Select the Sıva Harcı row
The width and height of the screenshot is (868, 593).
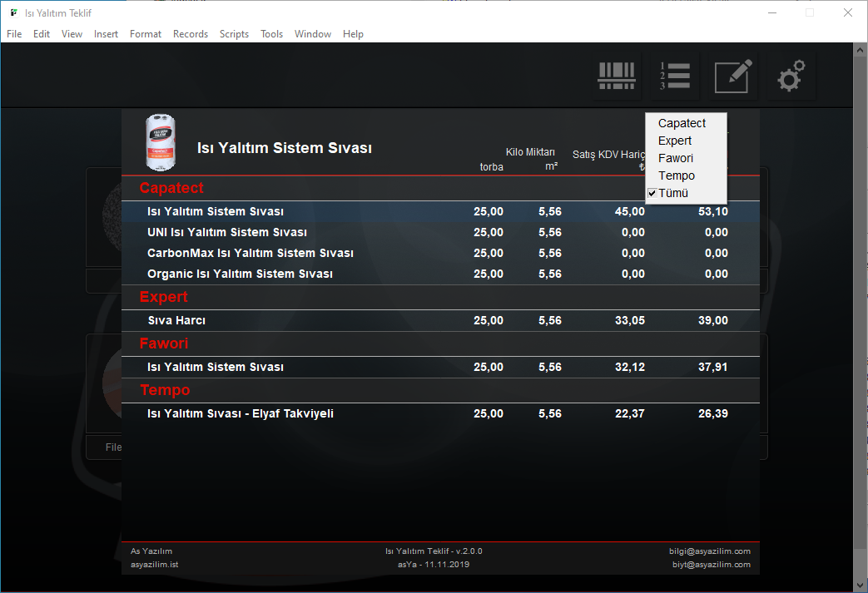(440, 320)
